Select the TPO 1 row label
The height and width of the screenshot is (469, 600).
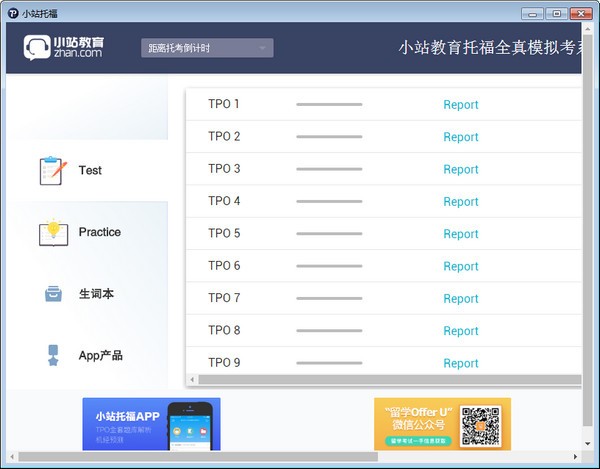(224, 104)
